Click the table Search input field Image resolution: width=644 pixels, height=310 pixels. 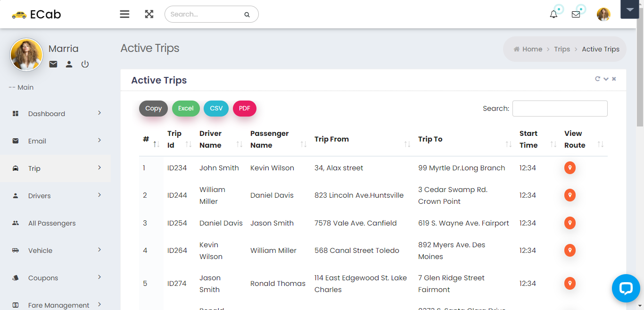coord(560,109)
